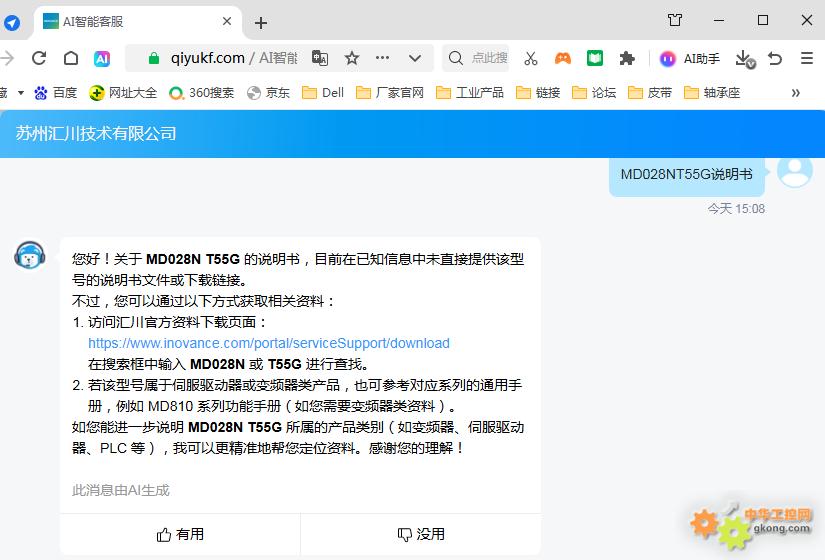Open the translate page icon

[x=320, y=58]
